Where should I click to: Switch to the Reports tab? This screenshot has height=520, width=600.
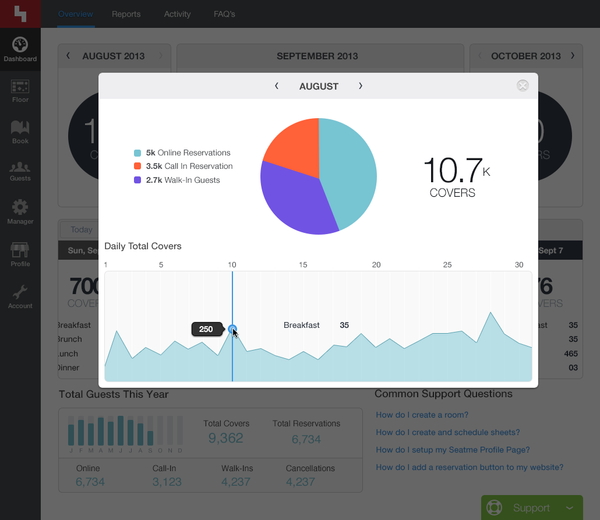tap(126, 15)
